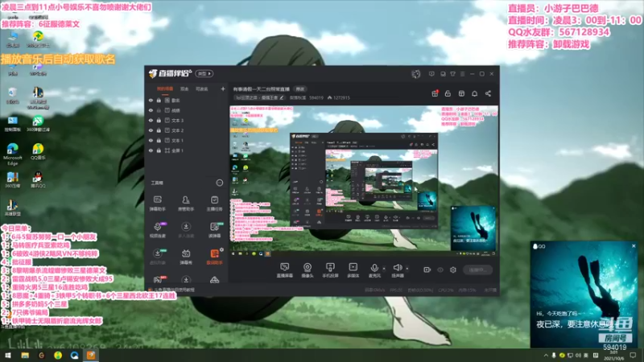644x362 pixels.
Task: Open the 弹幕助手 tool in toolbox
Action: click(157, 203)
